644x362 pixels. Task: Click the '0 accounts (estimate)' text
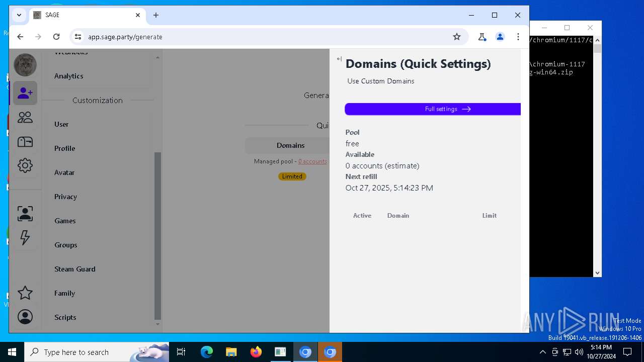point(382,166)
